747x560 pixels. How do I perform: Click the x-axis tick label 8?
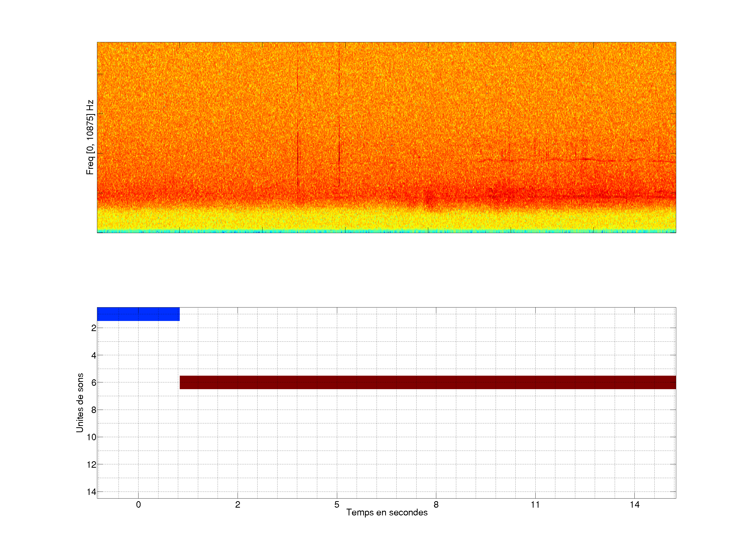pos(436,505)
